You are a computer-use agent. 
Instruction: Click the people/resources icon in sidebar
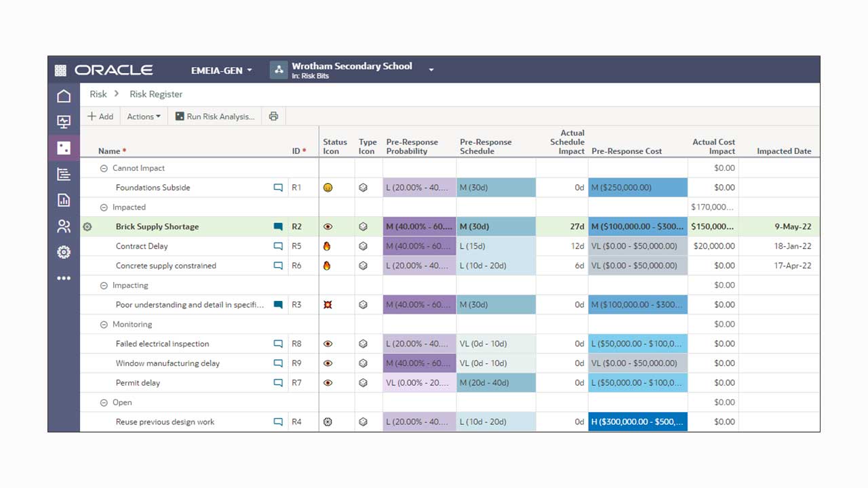tap(63, 226)
